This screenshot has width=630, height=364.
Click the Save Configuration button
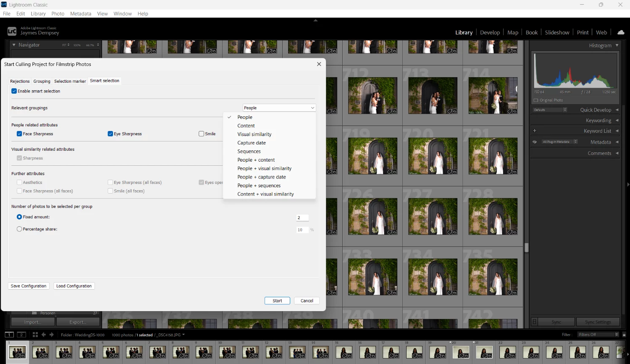29,286
